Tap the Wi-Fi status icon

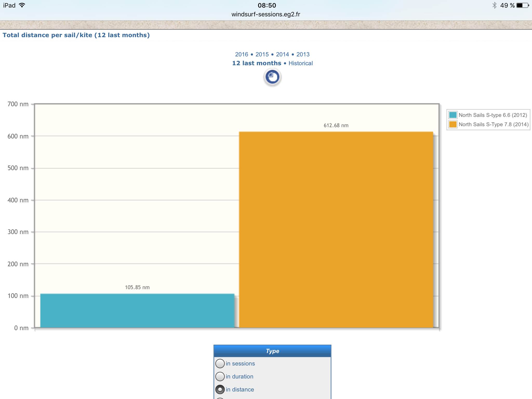[x=22, y=5]
